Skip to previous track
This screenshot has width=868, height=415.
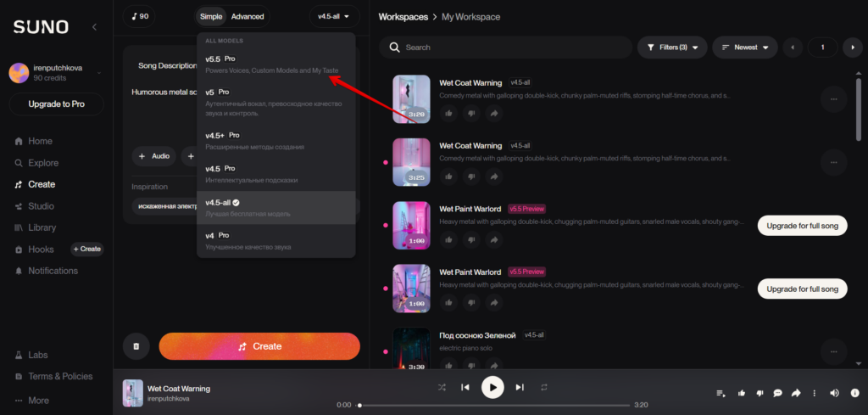465,387
